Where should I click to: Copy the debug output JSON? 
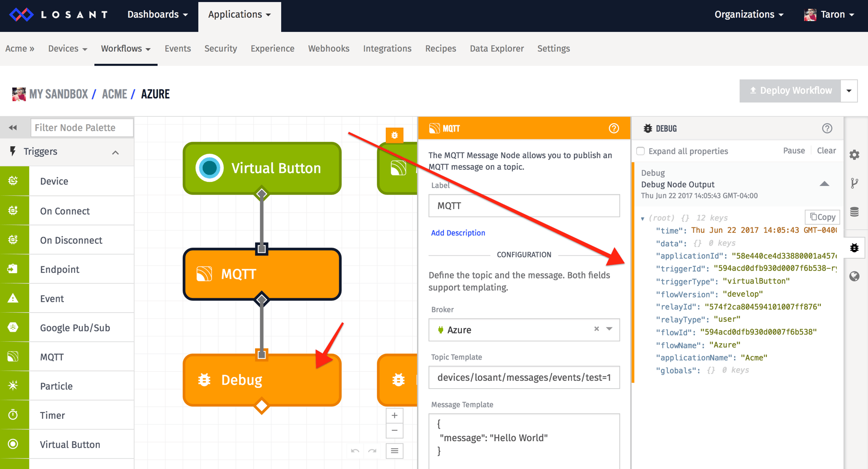[822, 217]
